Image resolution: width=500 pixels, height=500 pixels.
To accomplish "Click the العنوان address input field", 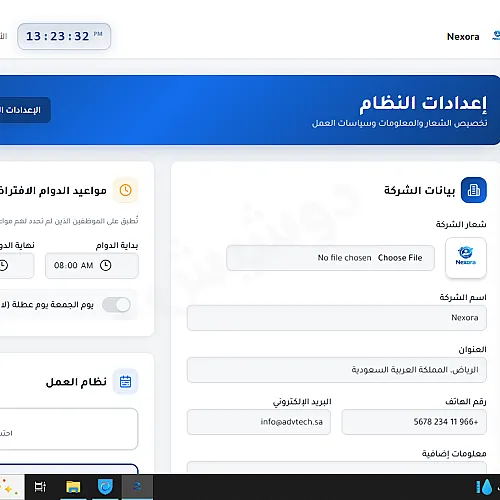I will click(x=337, y=370).
